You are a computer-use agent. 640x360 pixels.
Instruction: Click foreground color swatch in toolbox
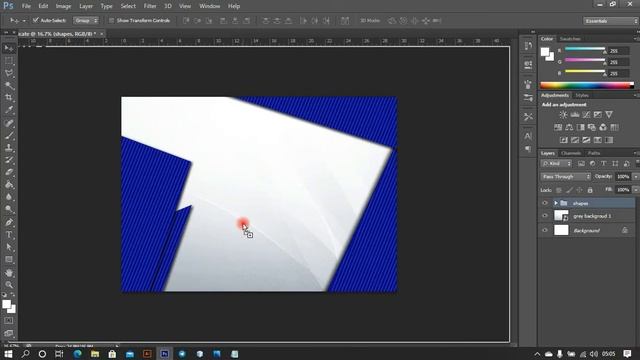(x=6, y=304)
